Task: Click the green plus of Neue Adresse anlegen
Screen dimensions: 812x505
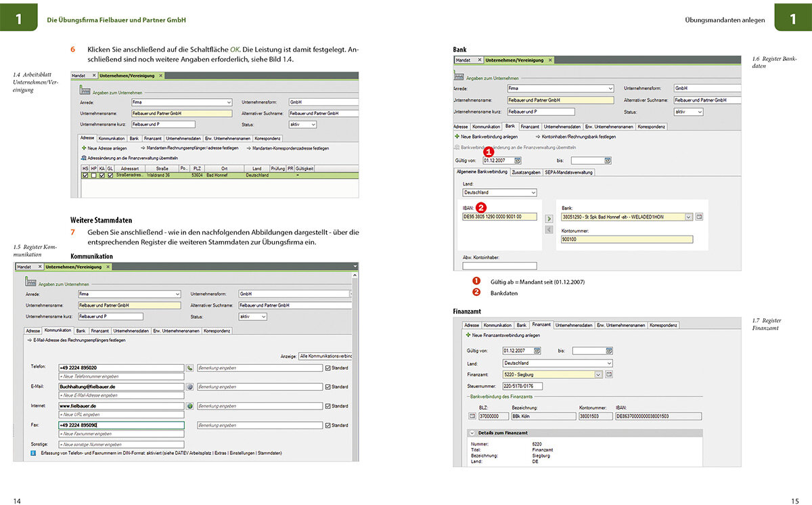Action: [85, 148]
